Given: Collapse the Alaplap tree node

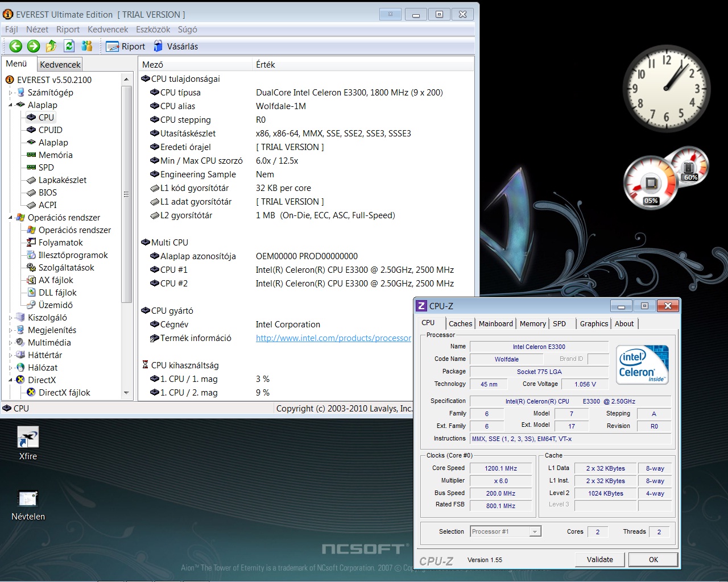Looking at the screenshot, I should tap(10, 105).
